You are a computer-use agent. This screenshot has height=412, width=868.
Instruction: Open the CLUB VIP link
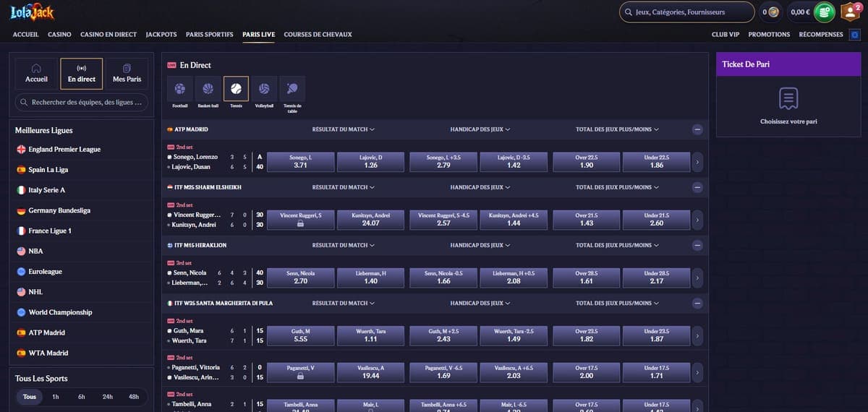click(726, 34)
